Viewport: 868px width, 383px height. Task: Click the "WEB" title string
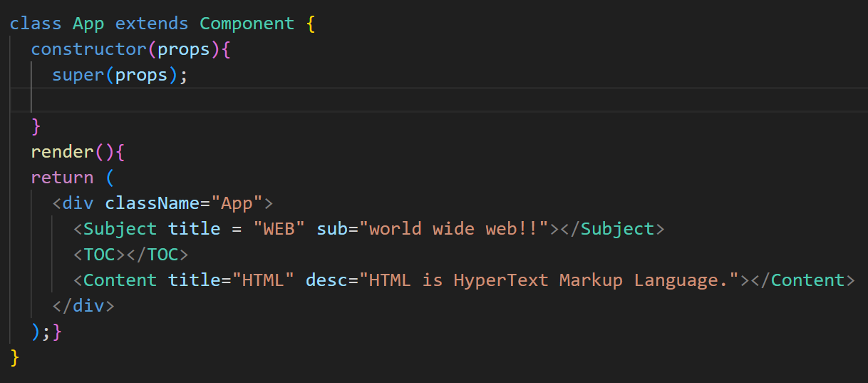click(279, 229)
